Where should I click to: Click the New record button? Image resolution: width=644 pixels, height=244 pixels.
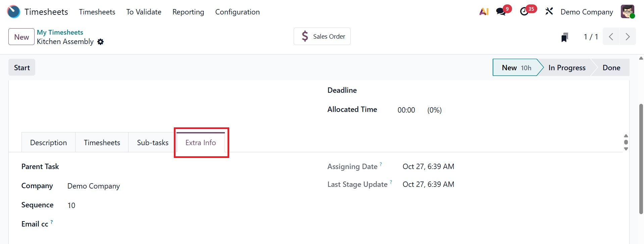click(21, 37)
